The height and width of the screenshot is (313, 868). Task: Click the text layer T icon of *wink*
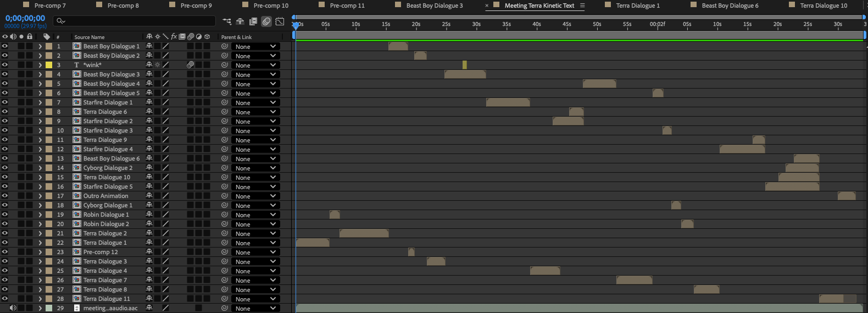pyautogui.click(x=77, y=65)
